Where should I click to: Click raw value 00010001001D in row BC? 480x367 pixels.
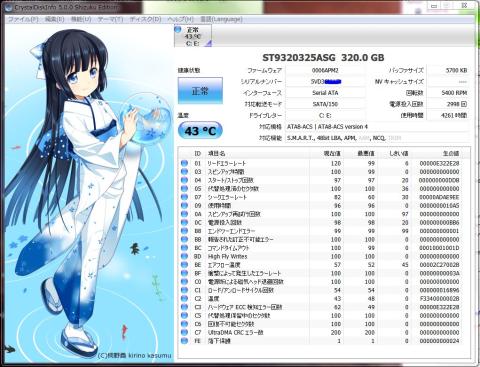439,248
